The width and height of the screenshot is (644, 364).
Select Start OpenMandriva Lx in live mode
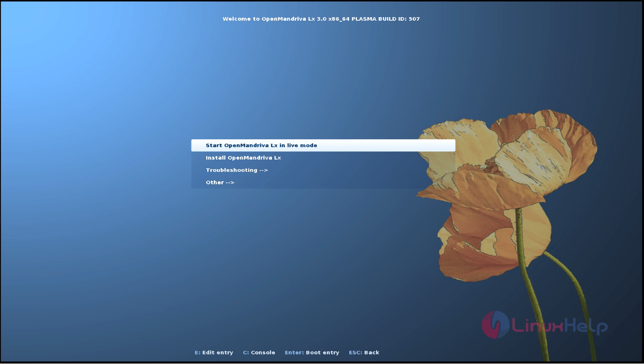tap(323, 145)
